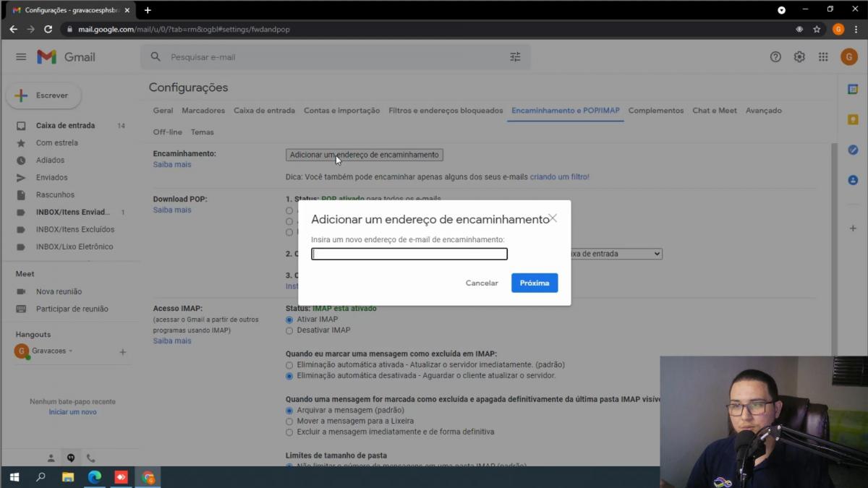The image size is (868, 488).
Task: Select Arquivar a mensagem (padrão)
Action: [289, 410]
